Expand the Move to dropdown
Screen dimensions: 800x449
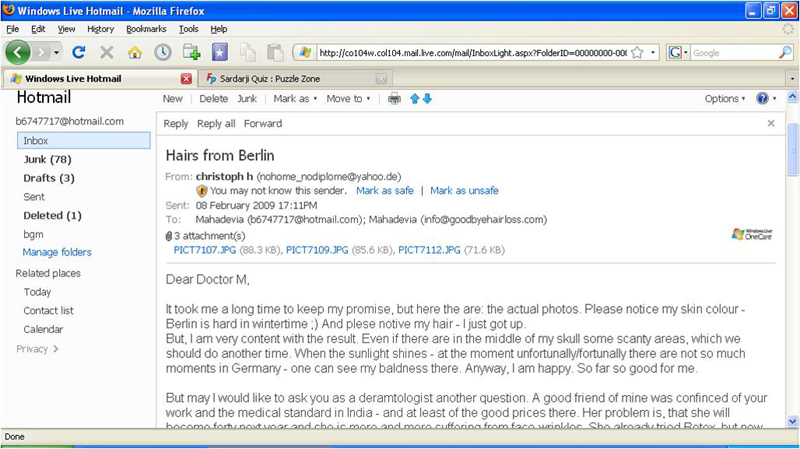[x=348, y=99]
